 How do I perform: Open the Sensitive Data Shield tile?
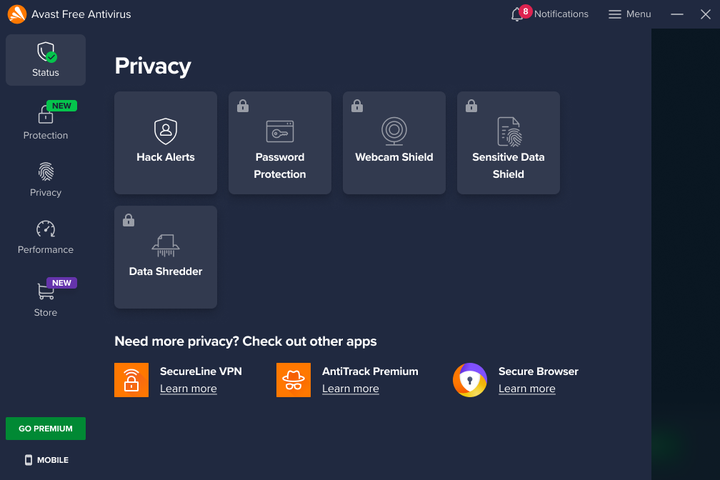pos(508,143)
